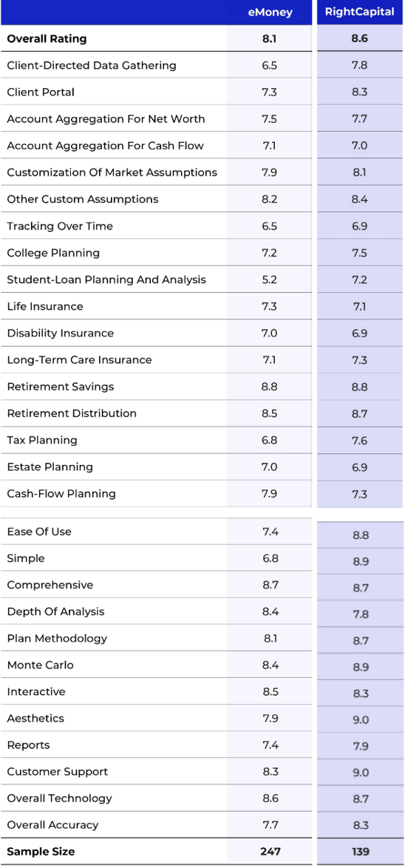Select the Client-Directed Data Gathering row label
The image size is (405, 868).
tap(92, 65)
